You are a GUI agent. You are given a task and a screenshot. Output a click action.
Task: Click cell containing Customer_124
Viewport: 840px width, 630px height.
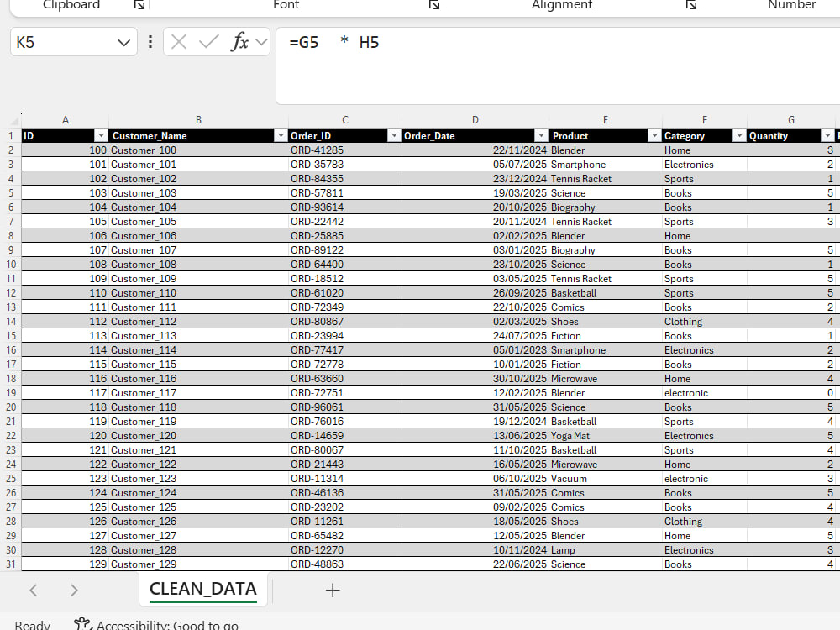(x=198, y=493)
